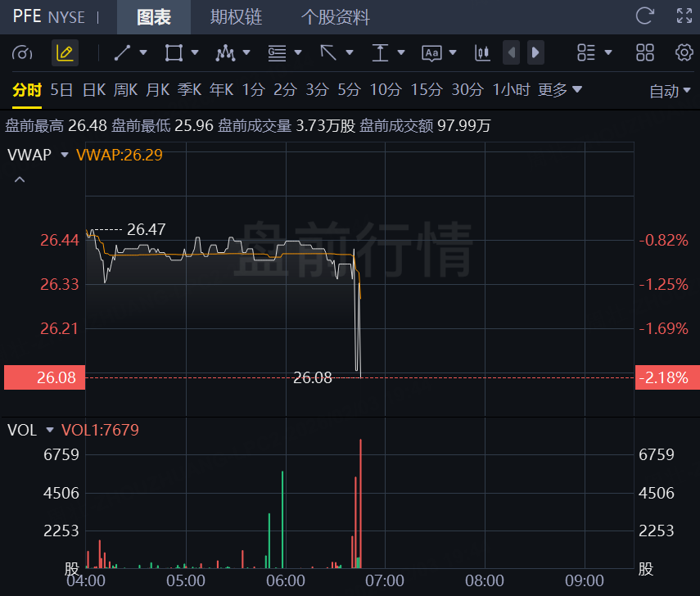Select the Fibonacci levels tool
Viewport: 700px width, 596px height.
point(277,53)
